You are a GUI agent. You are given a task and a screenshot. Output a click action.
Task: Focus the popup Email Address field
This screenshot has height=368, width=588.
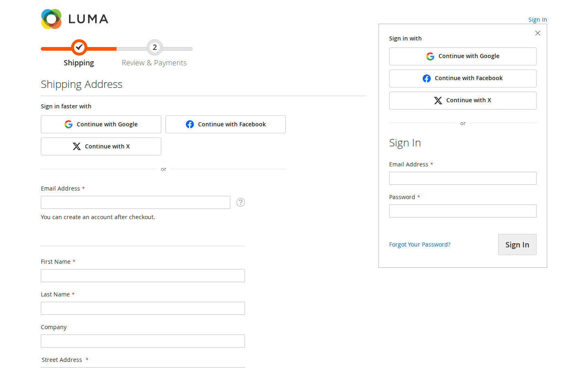463,178
